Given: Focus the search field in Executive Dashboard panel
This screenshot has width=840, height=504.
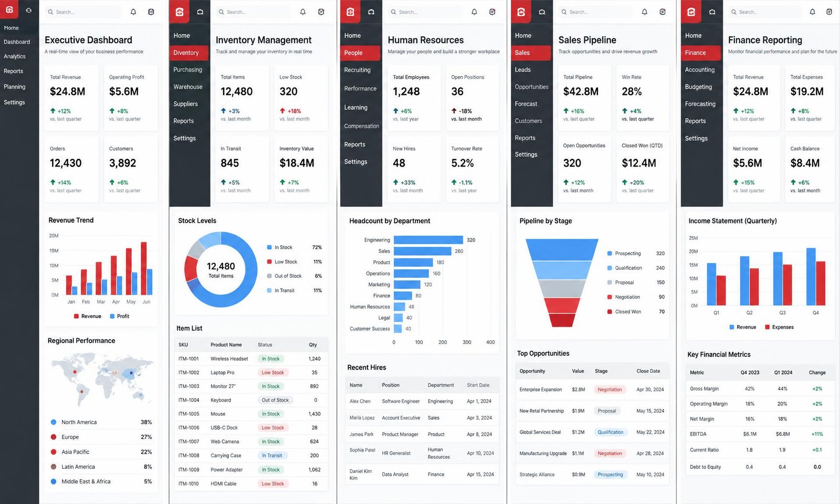Looking at the screenshot, I should click(x=83, y=12).
